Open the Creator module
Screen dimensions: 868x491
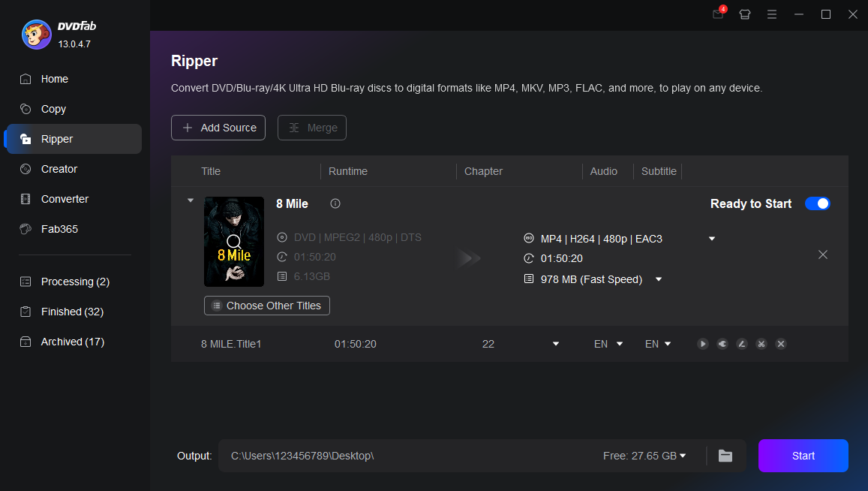coord(73,169)
